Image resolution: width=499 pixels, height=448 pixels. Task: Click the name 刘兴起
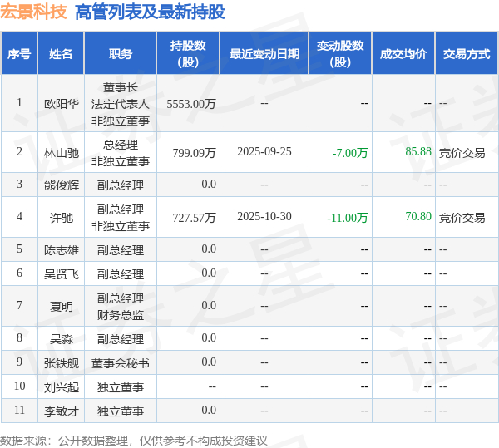coord(61,387)
